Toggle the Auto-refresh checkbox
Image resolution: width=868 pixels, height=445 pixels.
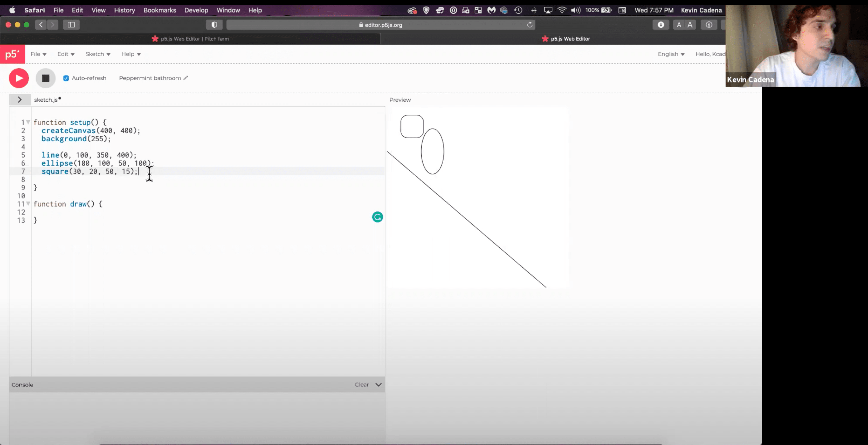[x=66, y=78]
